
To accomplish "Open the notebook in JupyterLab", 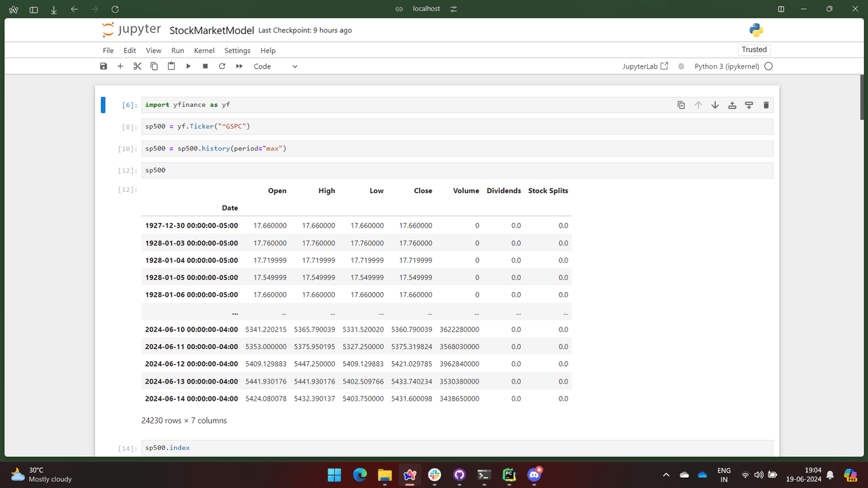I will click(645, 66).
